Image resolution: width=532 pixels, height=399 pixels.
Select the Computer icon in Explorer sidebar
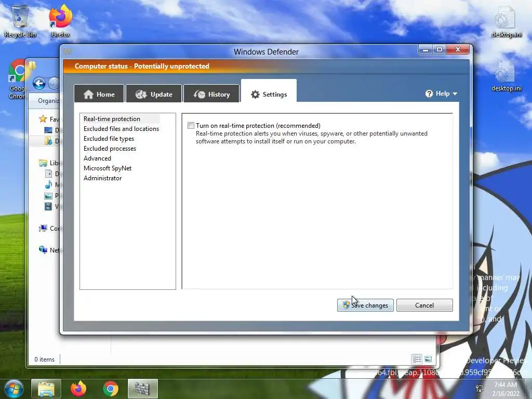click(x=43, y=229)
